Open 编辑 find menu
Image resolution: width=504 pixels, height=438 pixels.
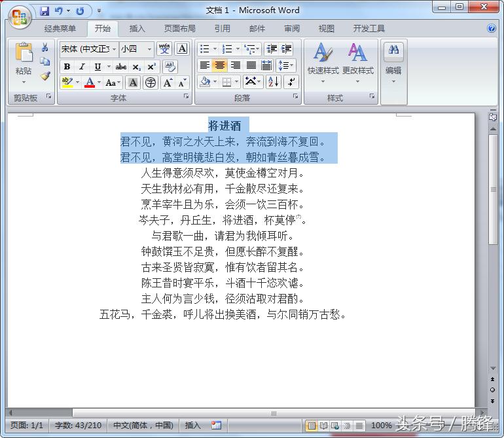tap(393, 63)
